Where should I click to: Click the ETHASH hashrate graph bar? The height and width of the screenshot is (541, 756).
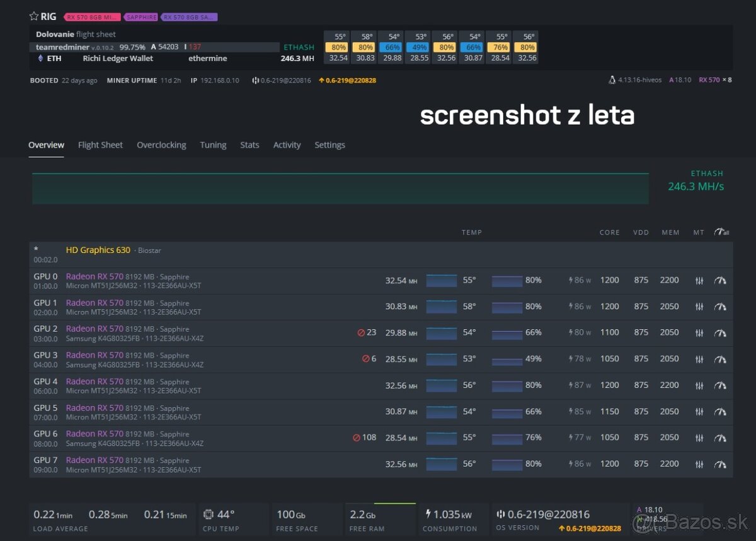point(340,188)
